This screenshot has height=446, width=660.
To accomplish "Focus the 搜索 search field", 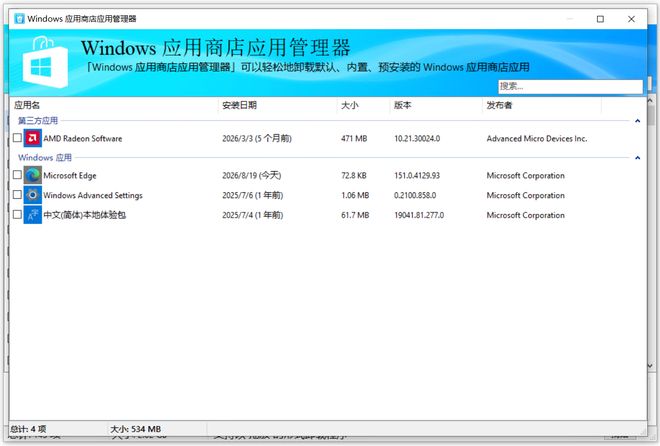I will 570,87.
